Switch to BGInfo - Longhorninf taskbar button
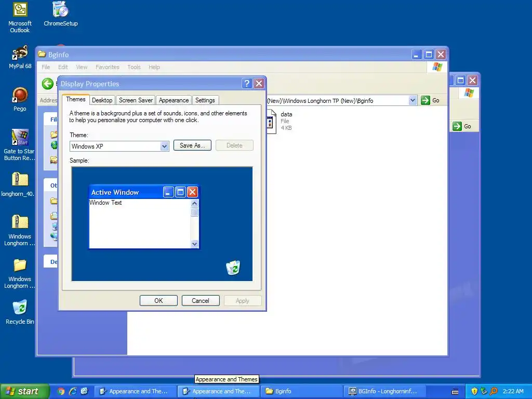Viewport: 532px width, 399px height. coord(385,391)
